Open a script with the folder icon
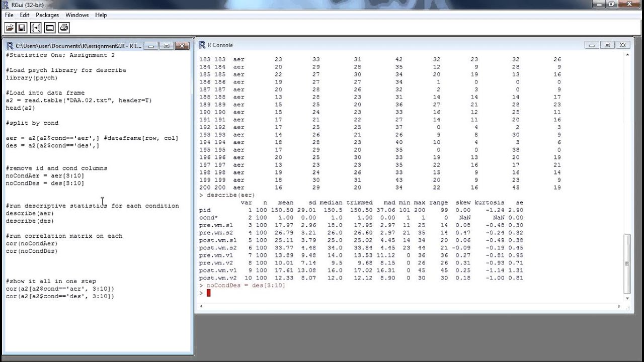644x362 pixels. tap(10, 27)
